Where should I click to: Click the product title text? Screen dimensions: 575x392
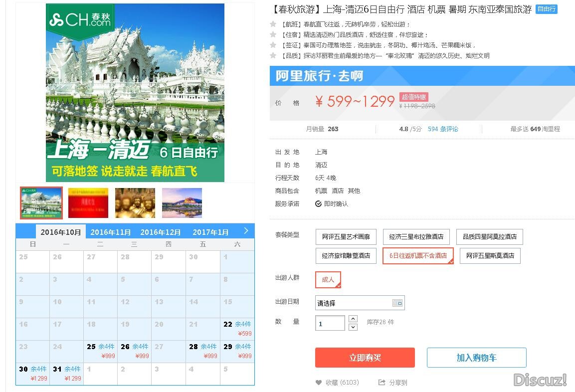point(401,9)
